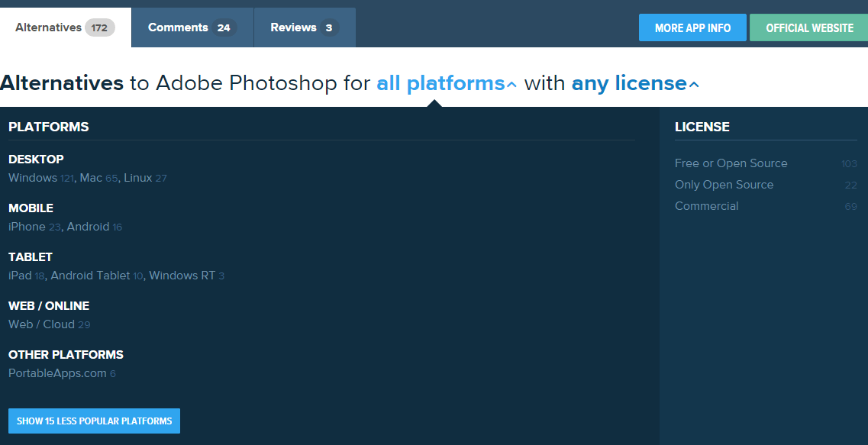868x445 pixels.
Task: Show 15 less popular platforms
Action: tap(94, 421)
